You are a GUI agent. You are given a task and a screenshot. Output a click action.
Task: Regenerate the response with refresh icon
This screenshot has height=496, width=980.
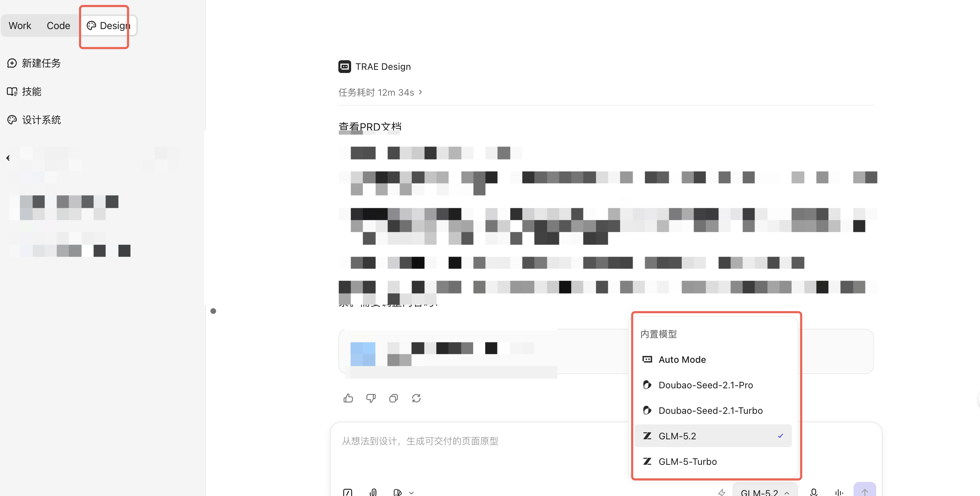coord(416,398)
